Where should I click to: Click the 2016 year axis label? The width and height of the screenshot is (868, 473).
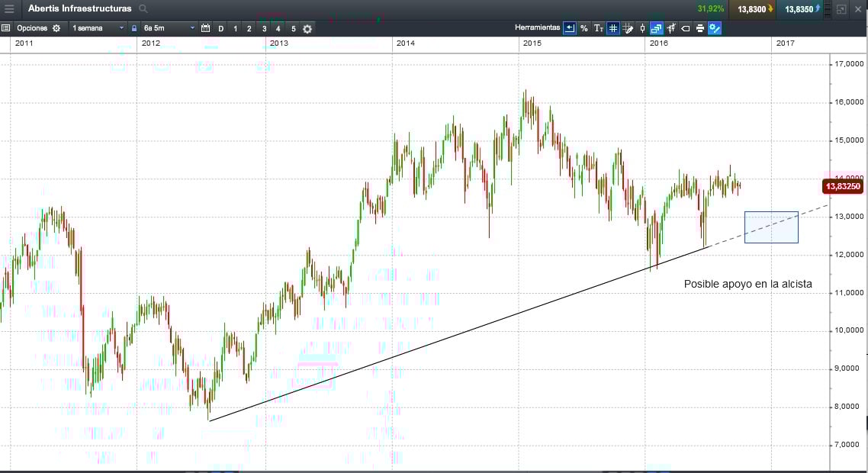point(659,43)
